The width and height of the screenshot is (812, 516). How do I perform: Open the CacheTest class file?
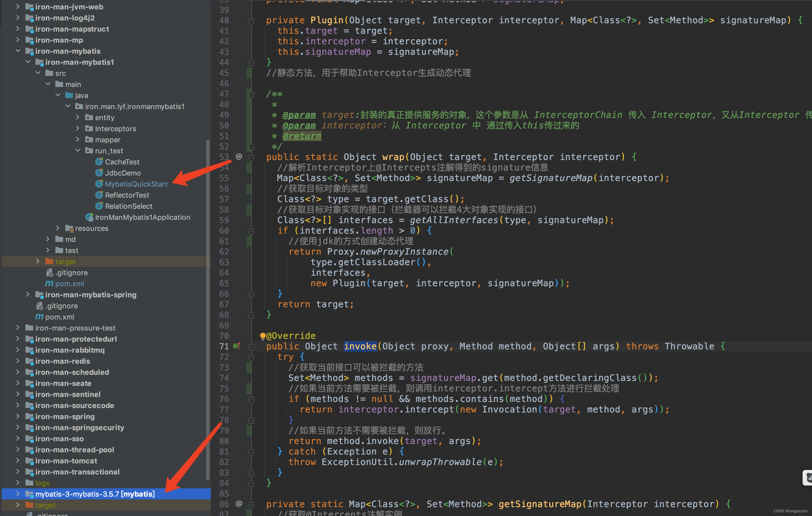click(x=122, y=162)
